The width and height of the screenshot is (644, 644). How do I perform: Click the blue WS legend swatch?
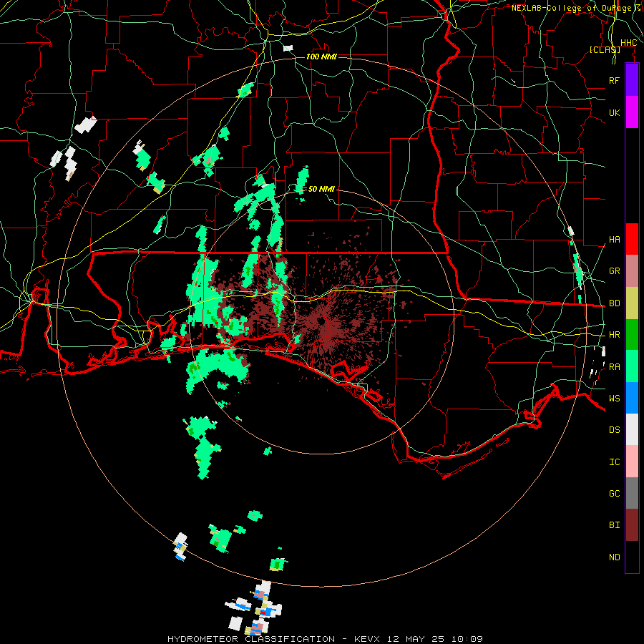632,398
